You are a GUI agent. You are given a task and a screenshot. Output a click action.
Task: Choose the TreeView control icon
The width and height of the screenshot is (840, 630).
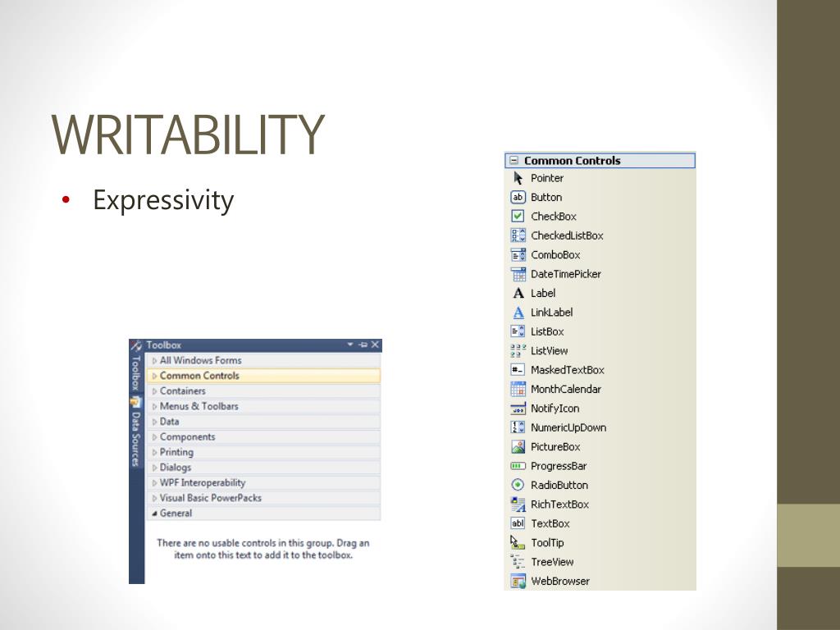(518, 562)
